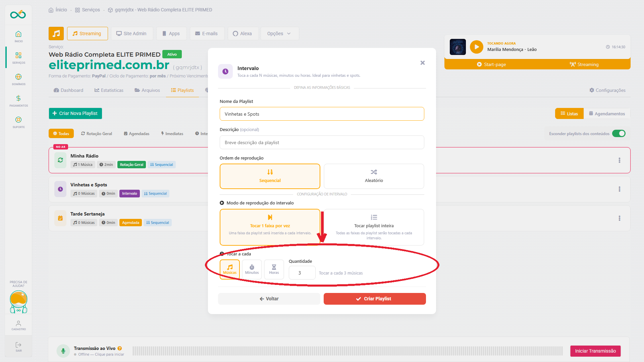Open the Streaming link under now playing
This screenshot has width=644, height=362.
(584, 64)
